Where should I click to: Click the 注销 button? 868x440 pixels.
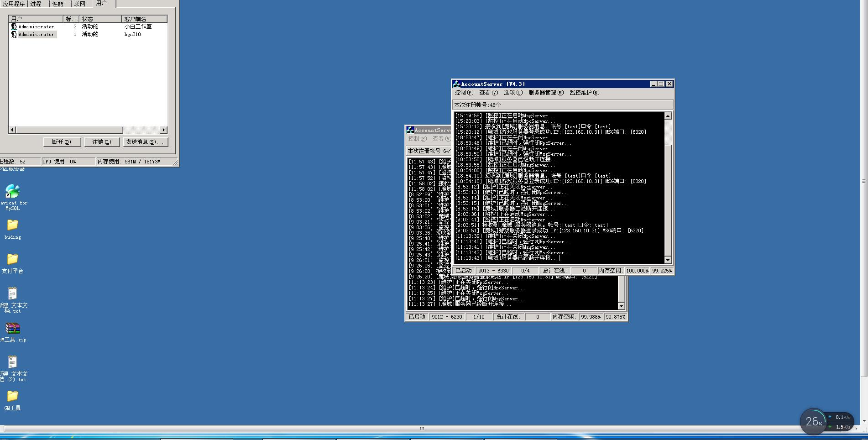101,142
